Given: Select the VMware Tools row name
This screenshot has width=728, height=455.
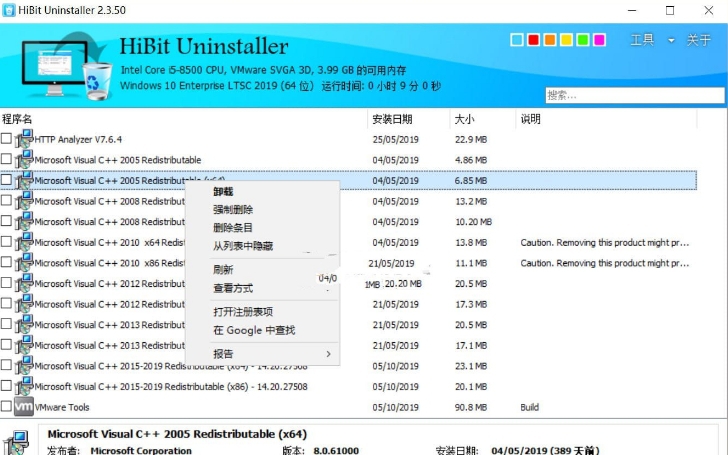Looking at the screenshot, I should pyautogui.click(x=62, y=407).
